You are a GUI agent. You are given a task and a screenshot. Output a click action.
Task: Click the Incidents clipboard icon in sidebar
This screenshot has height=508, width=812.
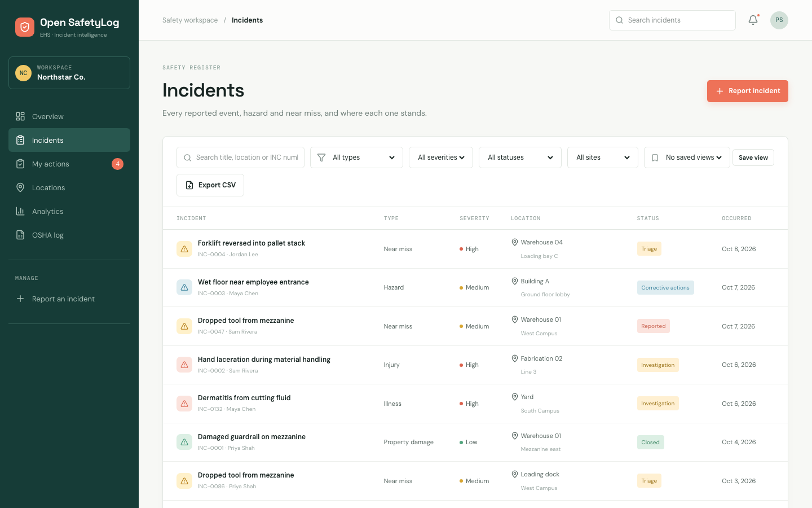[x=20, y=140]
